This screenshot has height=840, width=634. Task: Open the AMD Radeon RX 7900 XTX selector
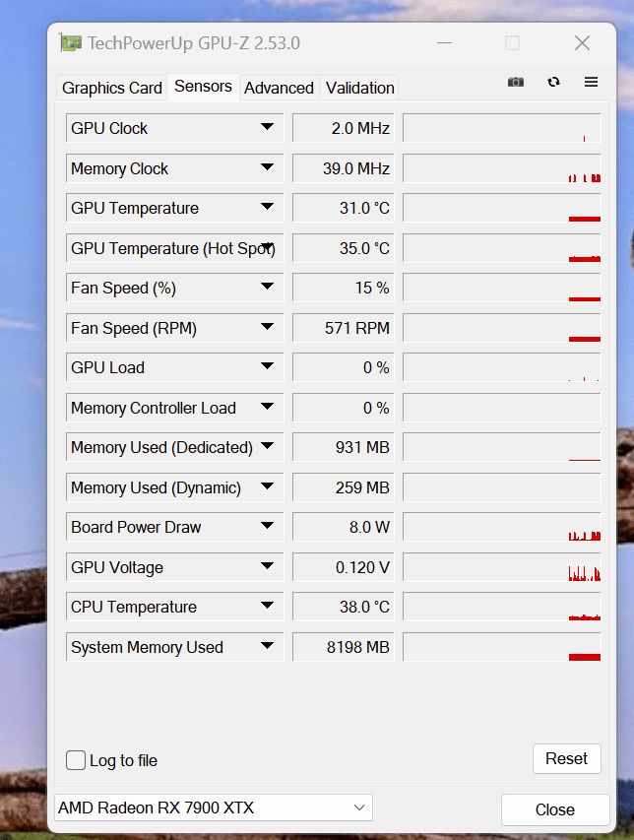pos(214,808)
